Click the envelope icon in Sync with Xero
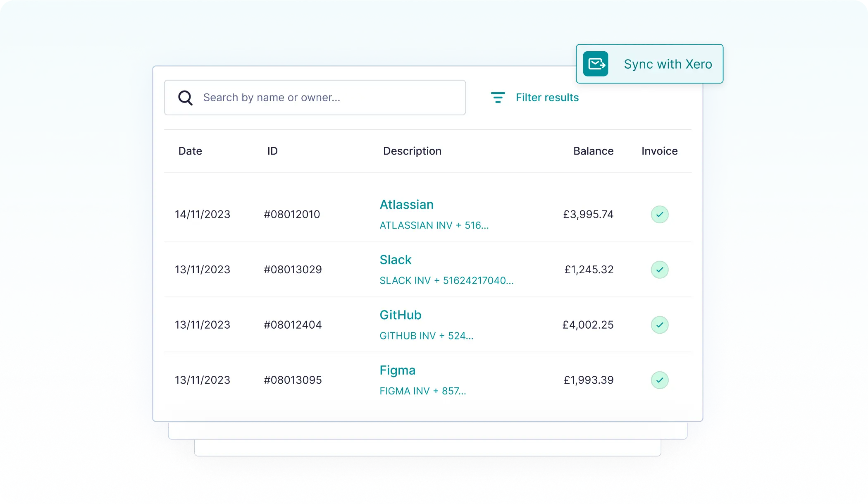This screenshot has height=504, width=868. (x=595, y=64)
